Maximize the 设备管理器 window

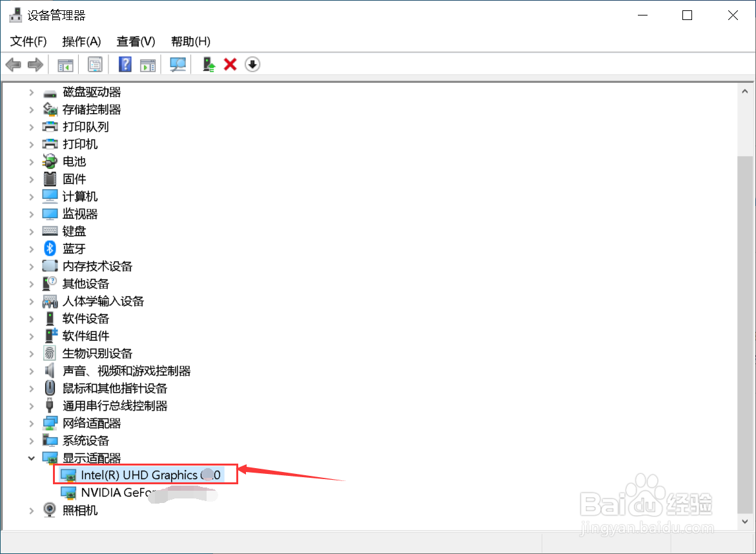tap(687, 15)
